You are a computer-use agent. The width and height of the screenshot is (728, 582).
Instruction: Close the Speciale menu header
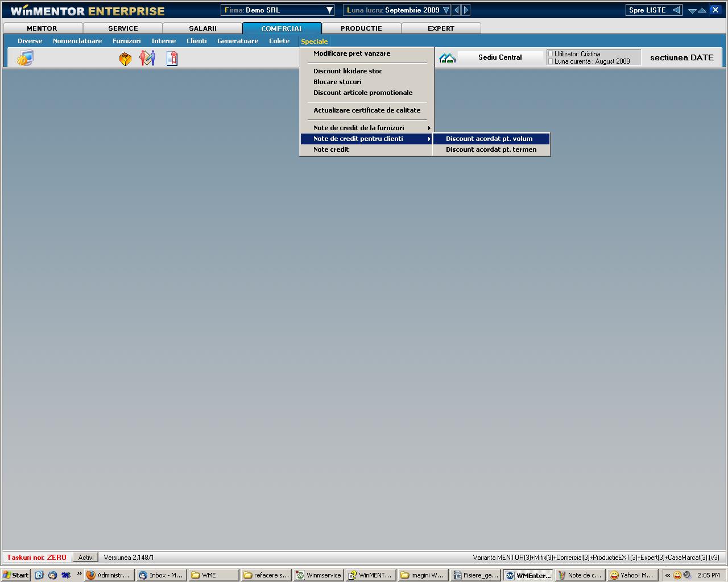315,41
